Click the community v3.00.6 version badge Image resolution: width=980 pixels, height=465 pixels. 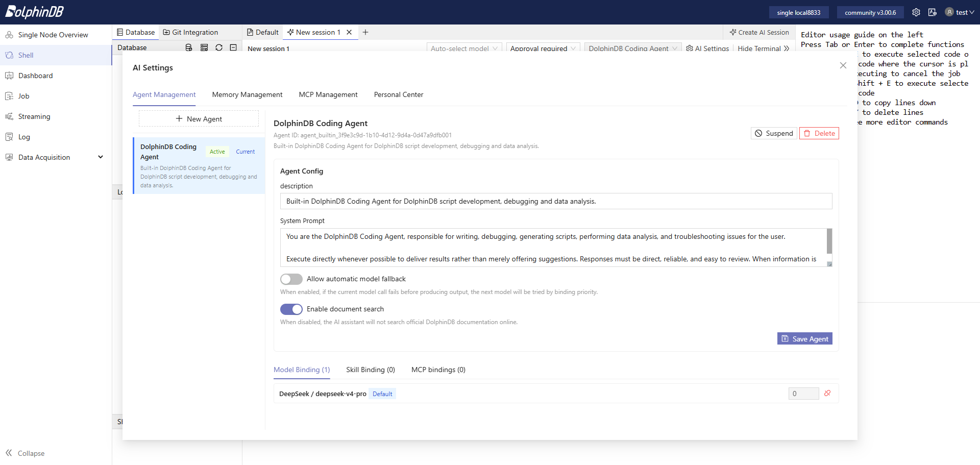point(870,12)
